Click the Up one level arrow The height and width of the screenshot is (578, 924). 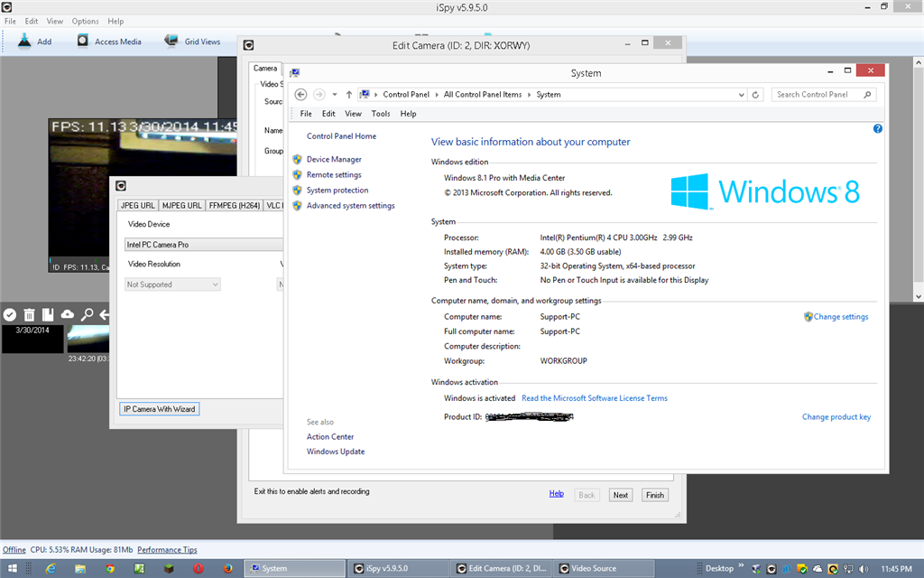coord(349,94)
